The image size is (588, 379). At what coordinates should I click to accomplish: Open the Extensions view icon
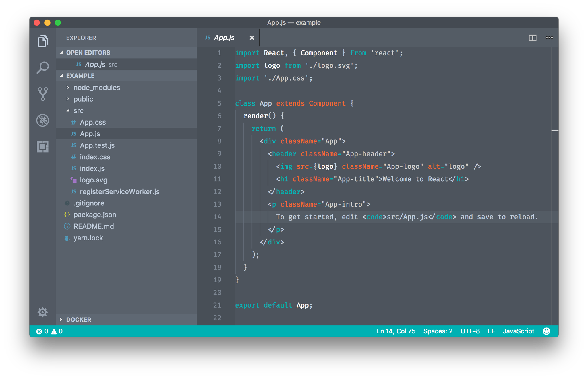42,147
